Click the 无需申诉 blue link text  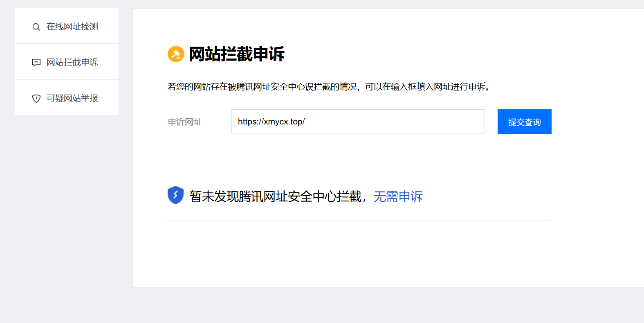point(398,197)
